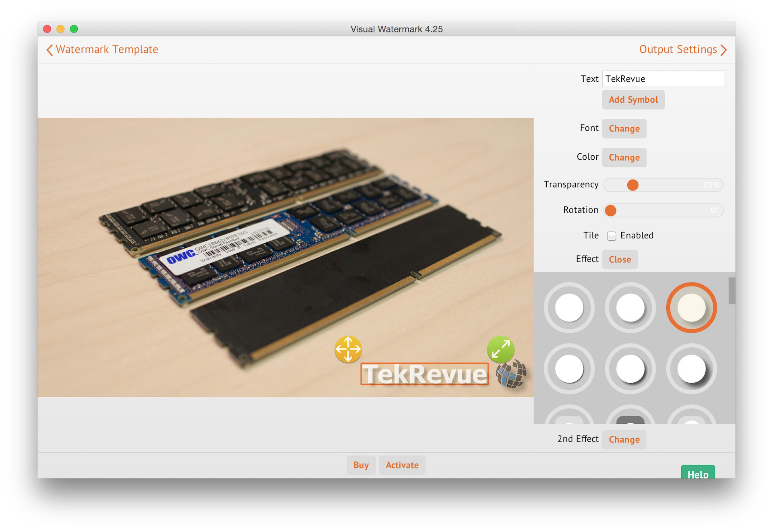Click the Rotation slider knob
This screenshot has height=532, width=773.
pyautogui.click(x=610, y=210)
